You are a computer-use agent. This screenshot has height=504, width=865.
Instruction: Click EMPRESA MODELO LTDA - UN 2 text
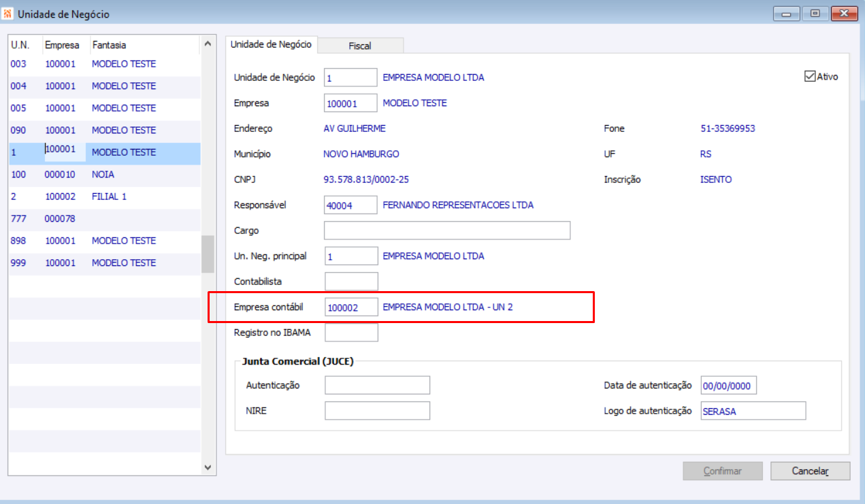[448, 307]
